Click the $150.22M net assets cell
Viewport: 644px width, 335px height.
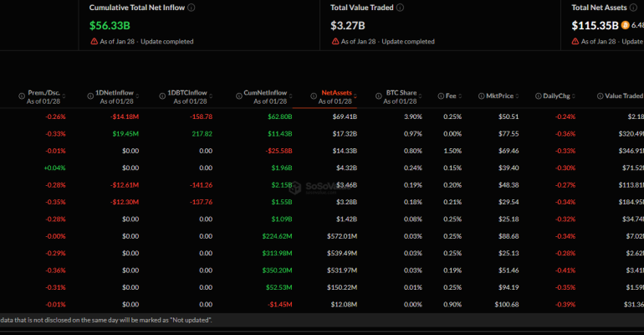(x=342, y=287)
